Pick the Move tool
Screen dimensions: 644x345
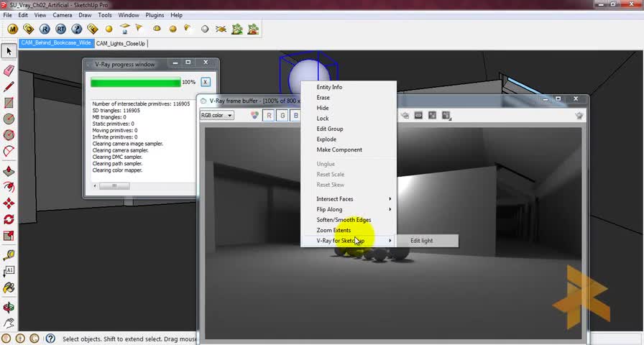(x=9, y=203)
